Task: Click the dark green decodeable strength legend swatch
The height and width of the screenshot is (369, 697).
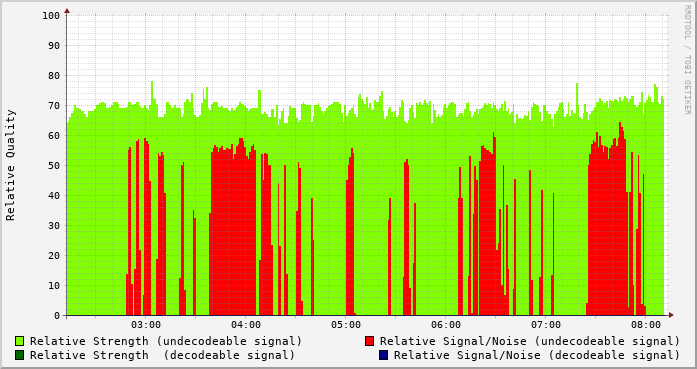Action: click(x=20, y=355)
